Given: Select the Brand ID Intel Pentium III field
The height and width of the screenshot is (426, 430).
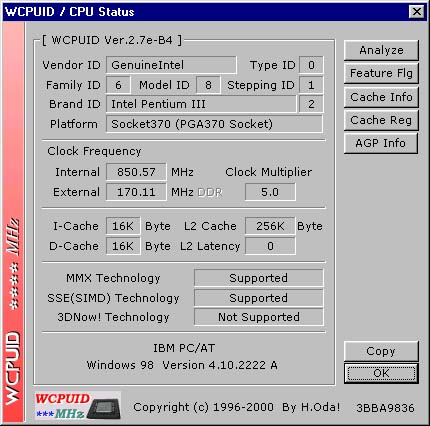Looking at the screenshot, I should 201,104.
